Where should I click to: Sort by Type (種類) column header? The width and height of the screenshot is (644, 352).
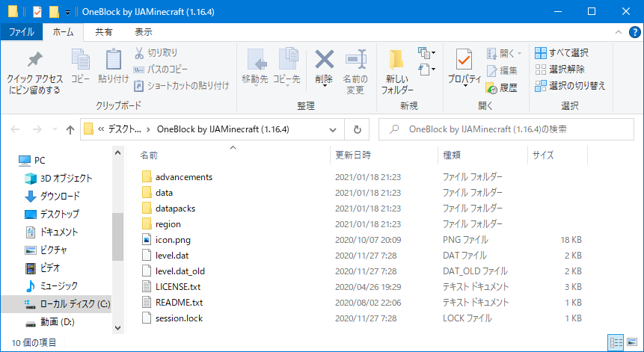(x=483, y=155)
